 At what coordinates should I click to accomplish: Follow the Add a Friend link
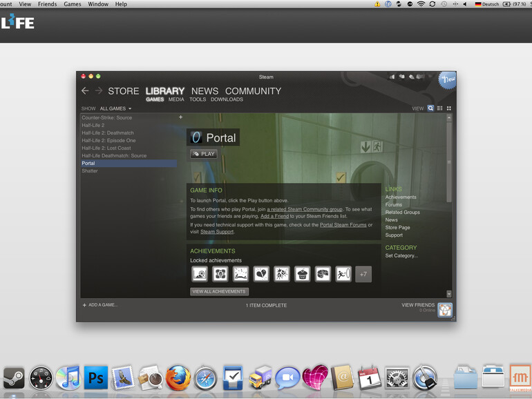pyautogui.click(x=274, y=216)
